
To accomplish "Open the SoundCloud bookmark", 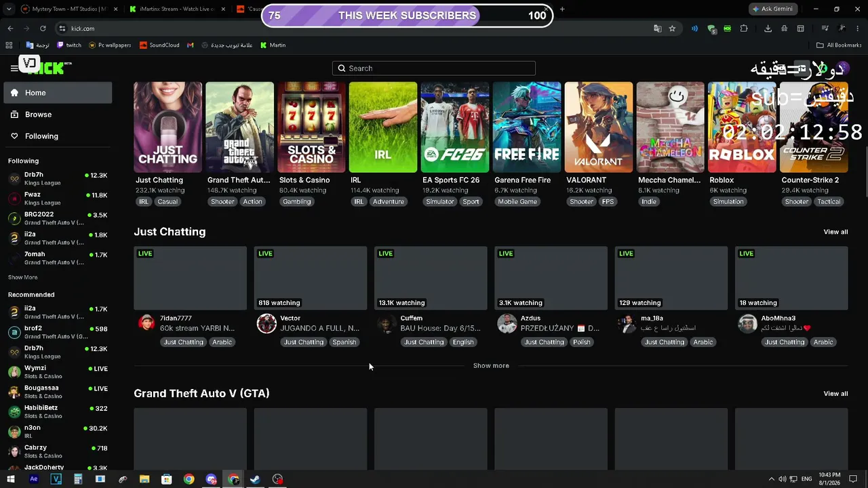I will (159, 45).
